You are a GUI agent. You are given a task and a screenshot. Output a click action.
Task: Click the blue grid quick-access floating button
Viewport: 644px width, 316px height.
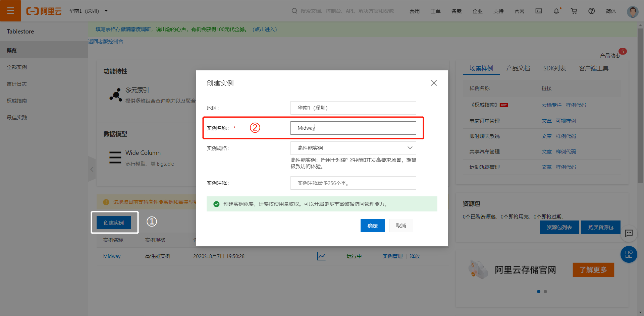click(629, 254)
